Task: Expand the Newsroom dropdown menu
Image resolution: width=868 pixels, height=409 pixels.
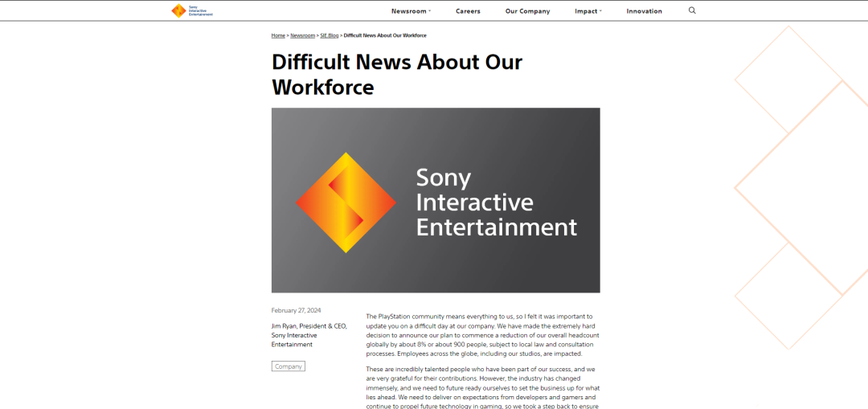Action: 411,11
